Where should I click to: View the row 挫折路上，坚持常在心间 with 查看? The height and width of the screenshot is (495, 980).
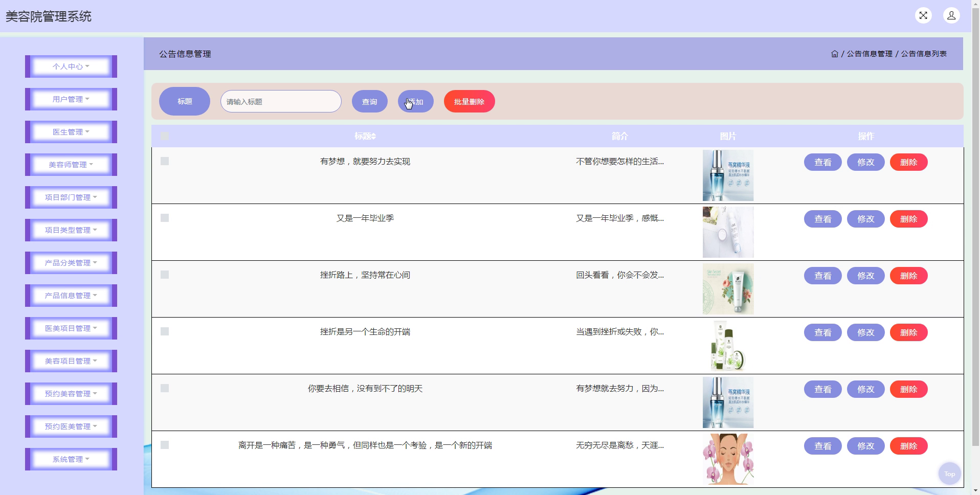(823, 276)
